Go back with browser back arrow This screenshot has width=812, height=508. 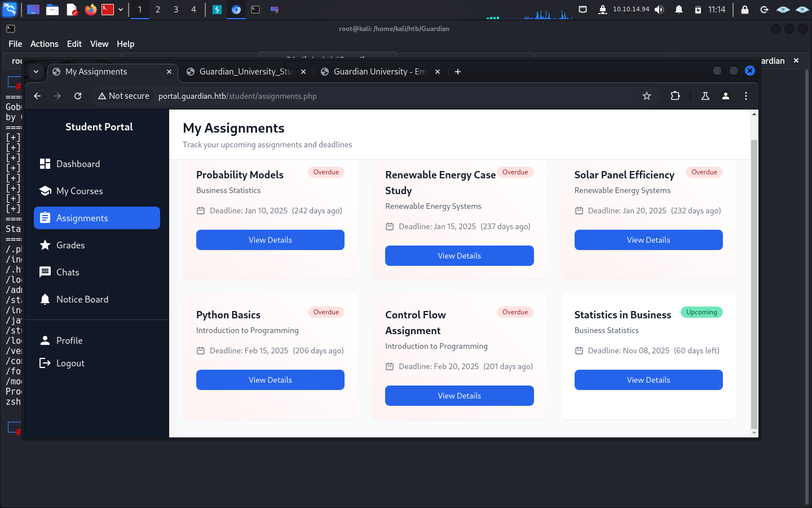(37, 96)
